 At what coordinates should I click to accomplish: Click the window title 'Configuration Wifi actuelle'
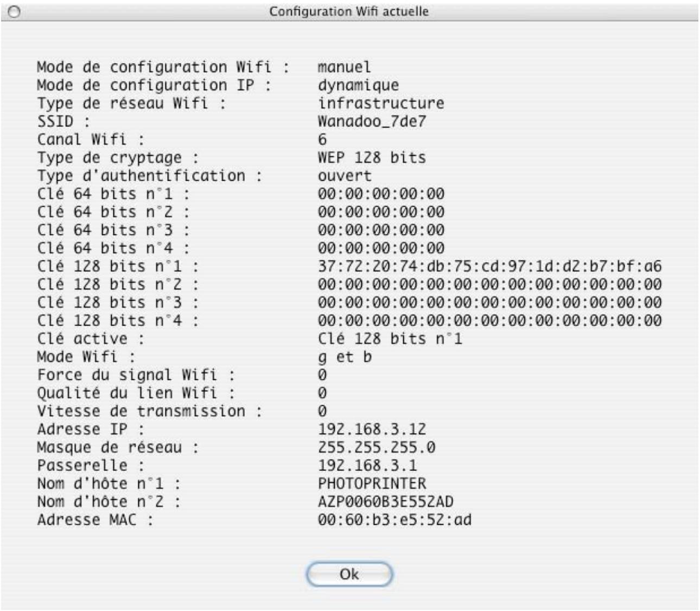(349, 11)
